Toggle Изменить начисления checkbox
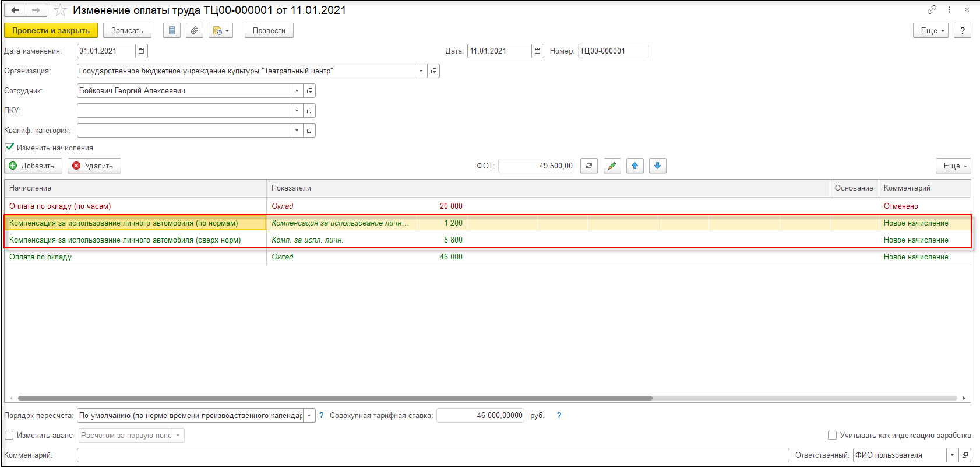 9,148
